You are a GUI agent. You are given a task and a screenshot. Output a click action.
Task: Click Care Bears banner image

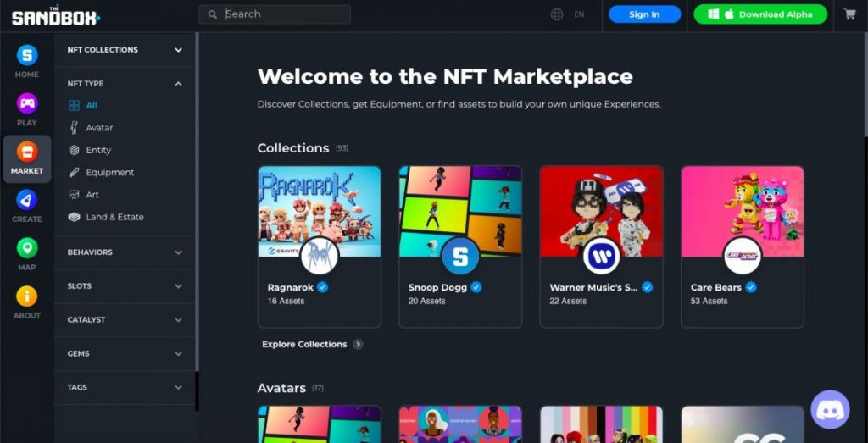pos(743,211)
